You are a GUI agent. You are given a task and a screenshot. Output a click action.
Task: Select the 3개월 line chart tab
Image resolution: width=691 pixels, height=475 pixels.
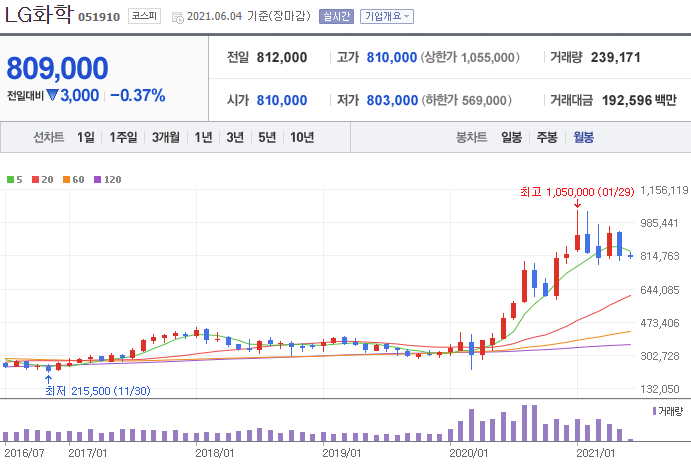[x=166, y=137]
